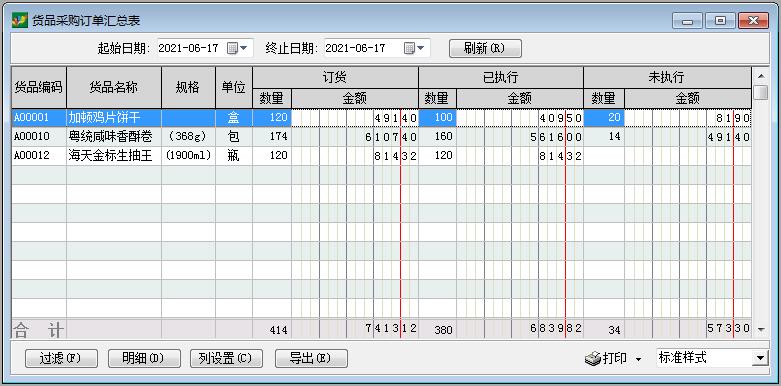Minimize the 货品采购订单汇总表 window
The width and height of the screenshot is (781, 386).
point(687,20)
